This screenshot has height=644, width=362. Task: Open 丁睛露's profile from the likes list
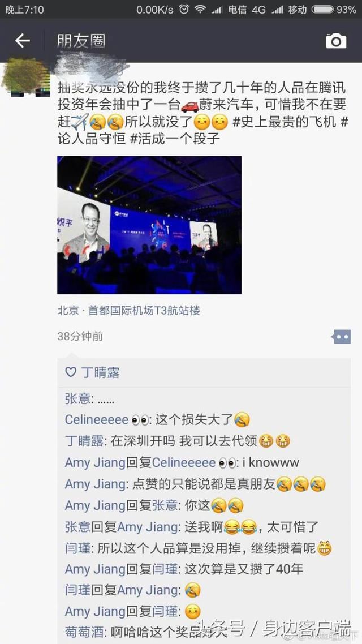(x=100, y=372)
